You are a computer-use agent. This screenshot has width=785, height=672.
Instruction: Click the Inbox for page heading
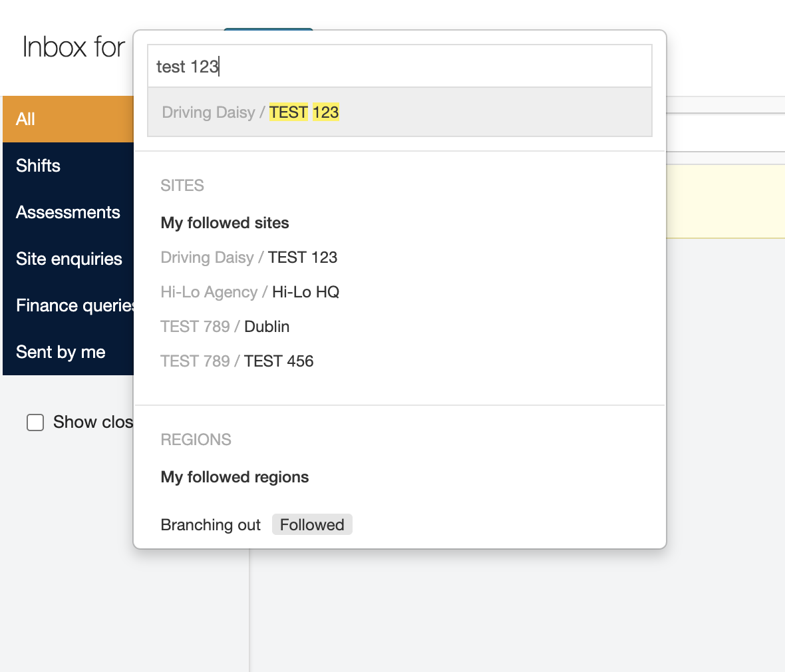coord(74,47)
